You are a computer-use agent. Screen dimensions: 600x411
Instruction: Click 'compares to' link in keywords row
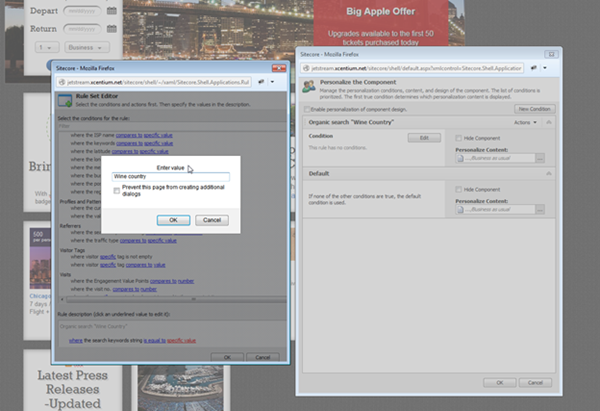point(129,143)
